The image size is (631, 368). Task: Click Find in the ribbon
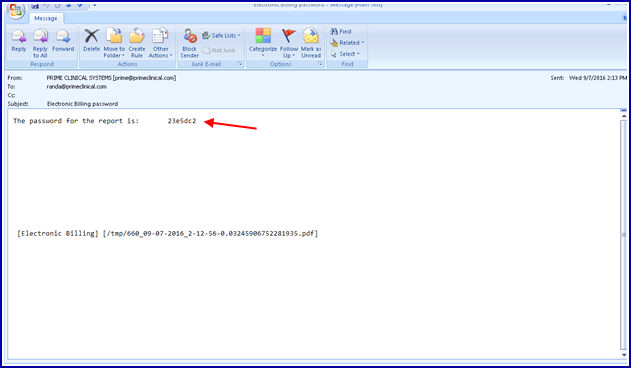[x=340, y=31]
